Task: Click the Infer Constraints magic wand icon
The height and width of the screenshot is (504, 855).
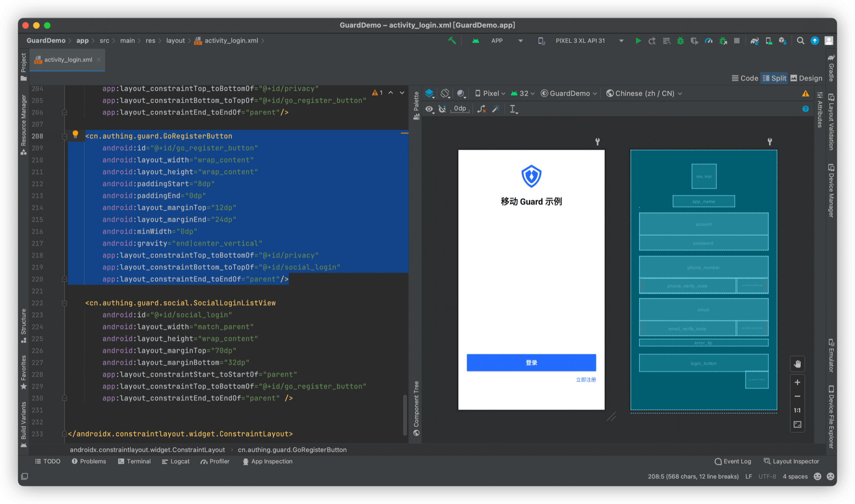Action: (496, 109)
